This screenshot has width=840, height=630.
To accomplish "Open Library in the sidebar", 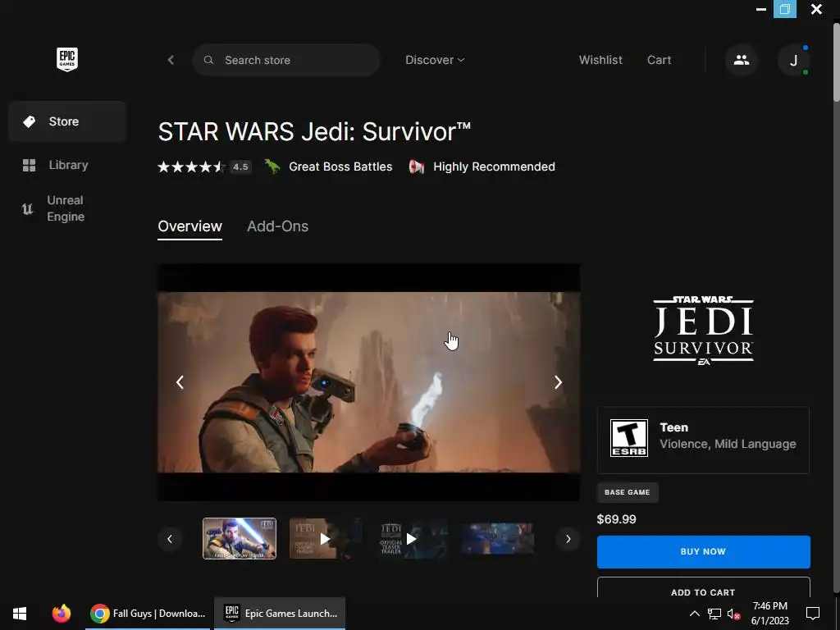I will [67, 165].
